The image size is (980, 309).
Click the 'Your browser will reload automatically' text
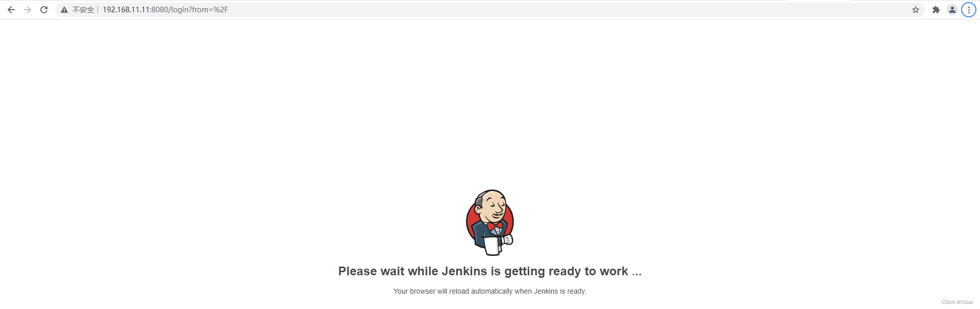pos(490,291)
